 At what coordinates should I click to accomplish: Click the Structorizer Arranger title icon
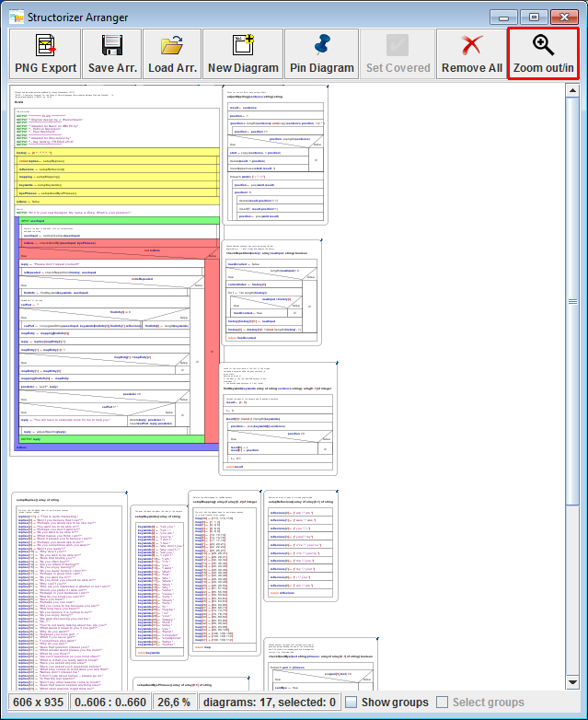coord(16,17)
